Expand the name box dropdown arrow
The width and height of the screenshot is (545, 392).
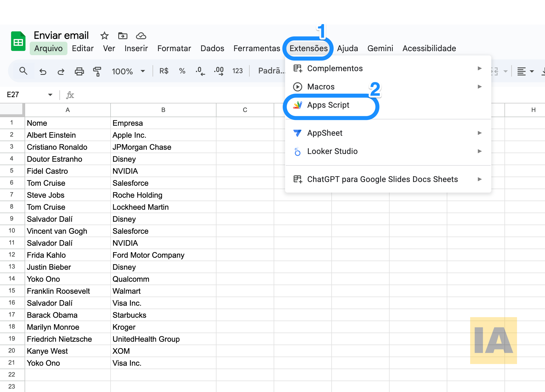point(50,95)
